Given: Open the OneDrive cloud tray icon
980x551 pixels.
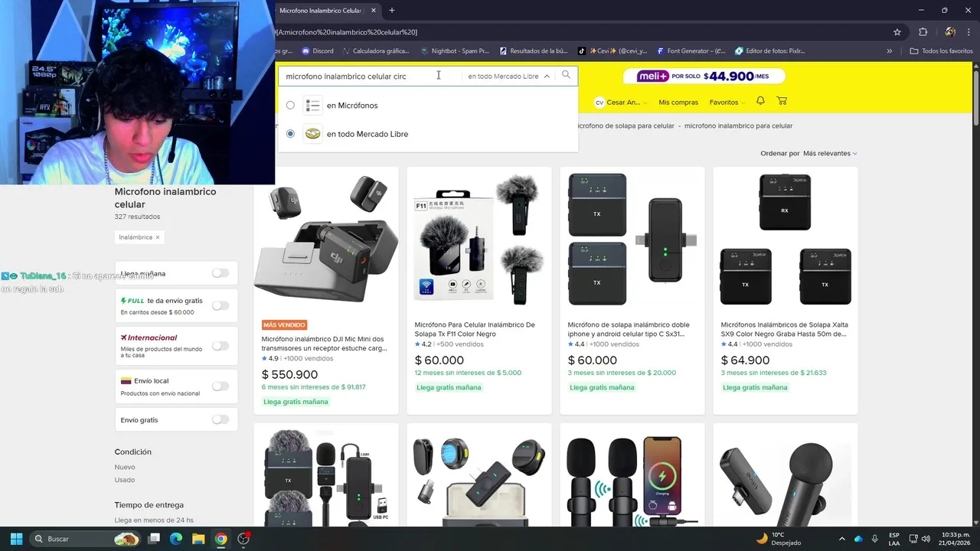Looking at the screenshot, I should pyautogui.click(x=858, y=539).
